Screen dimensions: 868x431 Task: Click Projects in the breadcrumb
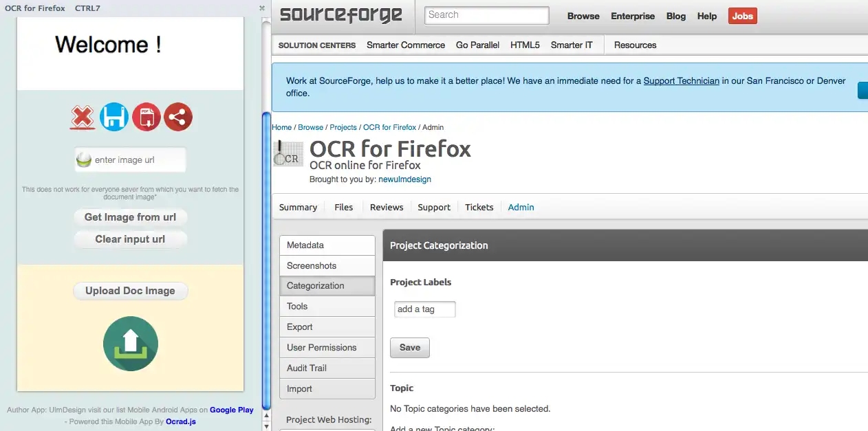coord(343,127)
